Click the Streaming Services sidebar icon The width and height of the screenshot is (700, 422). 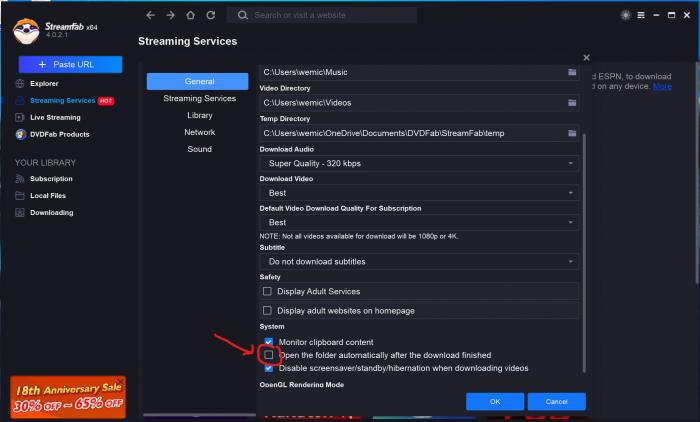pos(20,100)
